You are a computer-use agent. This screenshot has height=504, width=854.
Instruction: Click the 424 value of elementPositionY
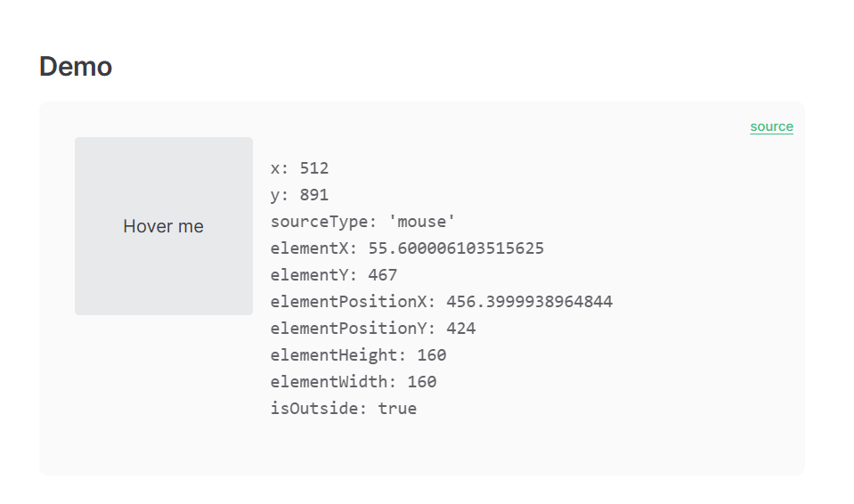(x=461, y=329)
